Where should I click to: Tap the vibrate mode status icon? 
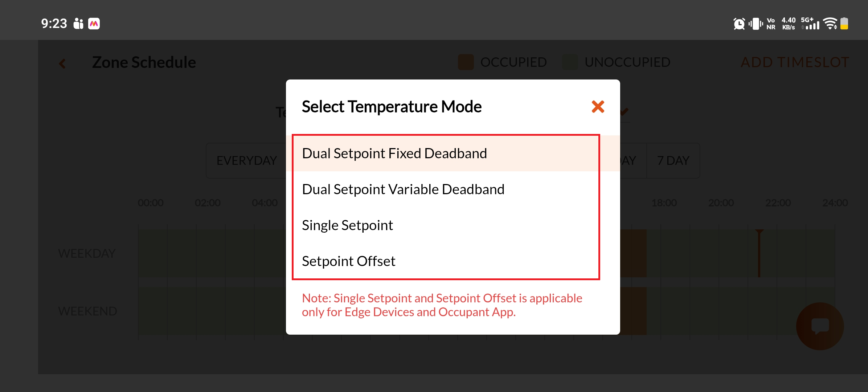pyautogui.click(x=756, y=24)
